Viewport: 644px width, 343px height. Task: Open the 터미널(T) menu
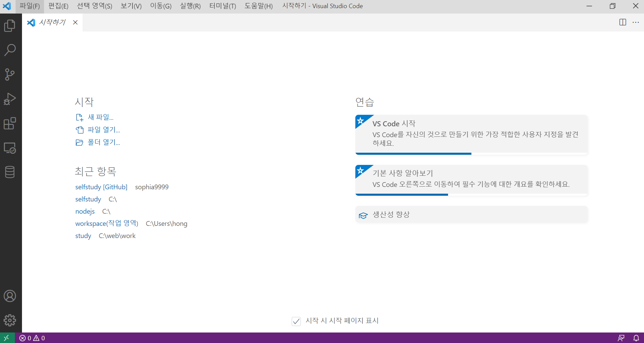(223, 6)
